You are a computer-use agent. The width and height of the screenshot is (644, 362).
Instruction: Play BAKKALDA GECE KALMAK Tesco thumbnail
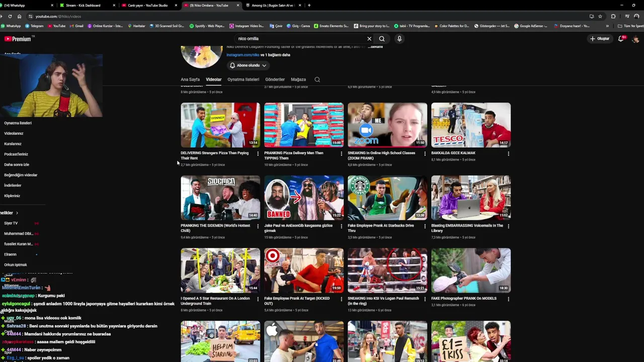point(471,125)
